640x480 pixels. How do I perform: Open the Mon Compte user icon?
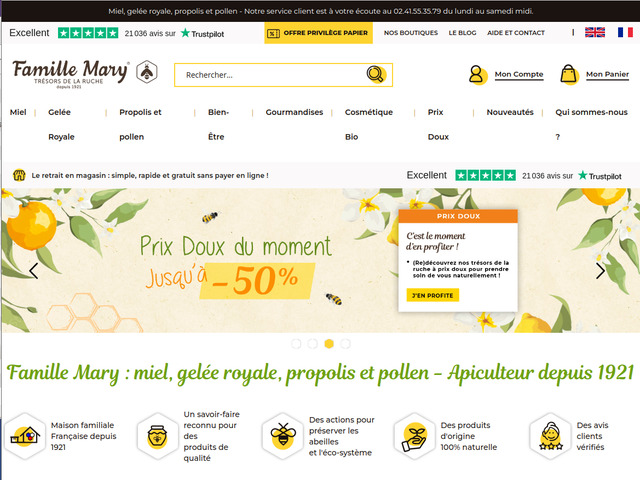(x=477, y=75)
